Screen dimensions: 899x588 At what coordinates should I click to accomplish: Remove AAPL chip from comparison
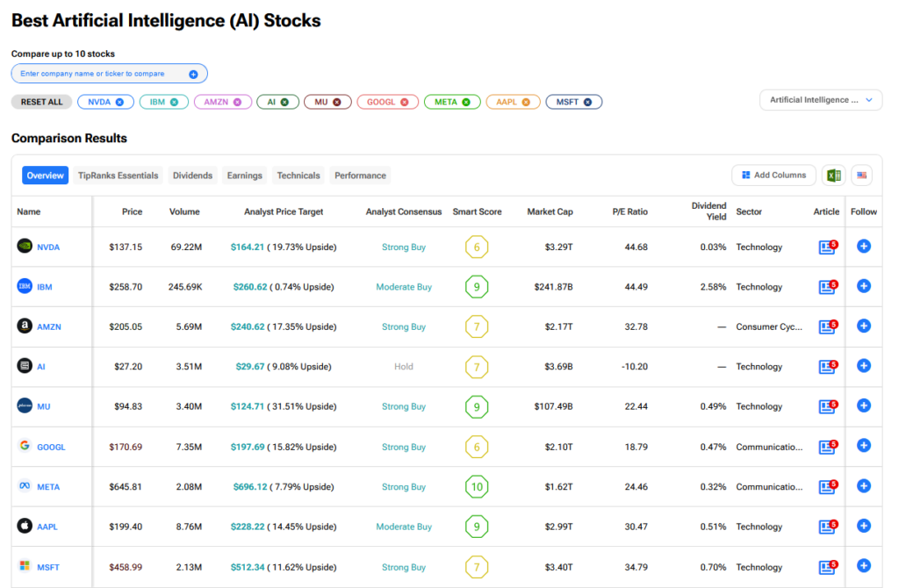point(526,102)
